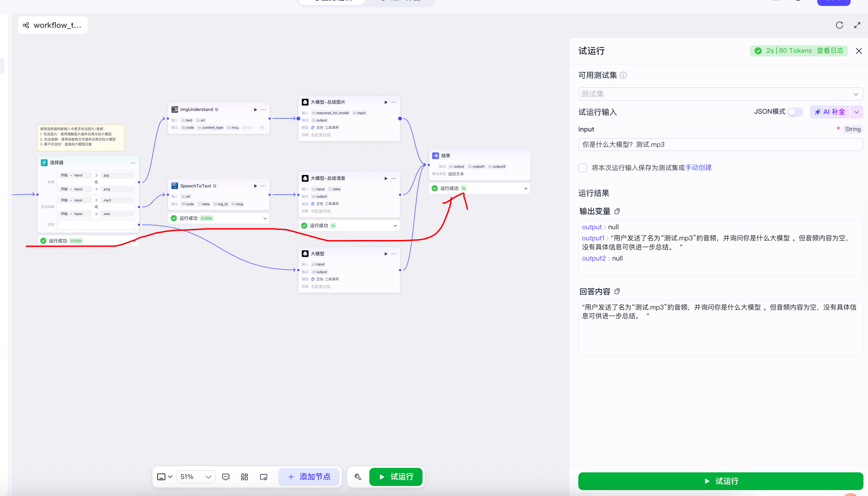Expand the 结束 node run result
Screen dimensions: 868x496
[525, 189]
